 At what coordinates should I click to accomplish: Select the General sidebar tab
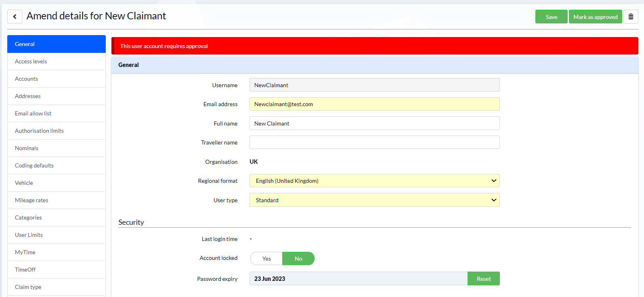pyautogui.click(x=57, y=44)
